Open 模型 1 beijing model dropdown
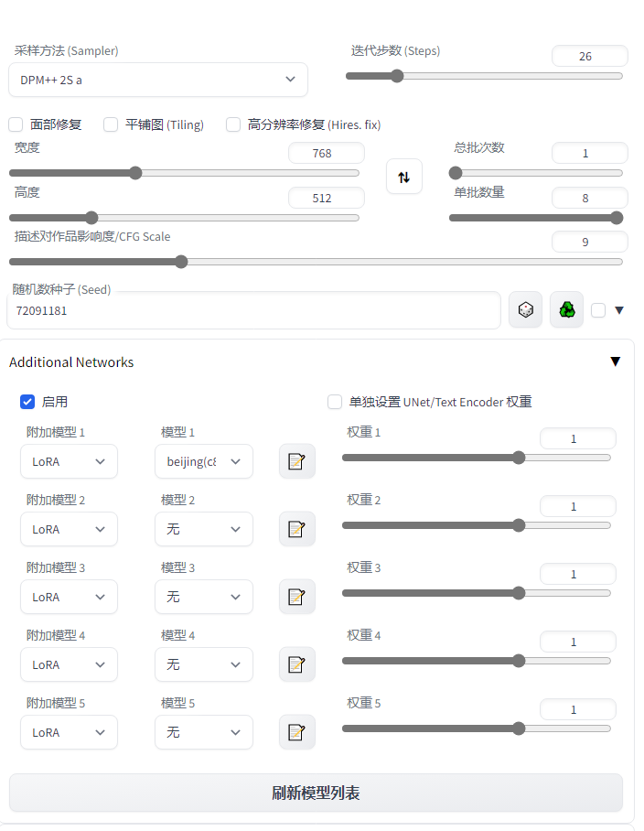The height and width of the screenshot is (831, 644). point(204,461)
